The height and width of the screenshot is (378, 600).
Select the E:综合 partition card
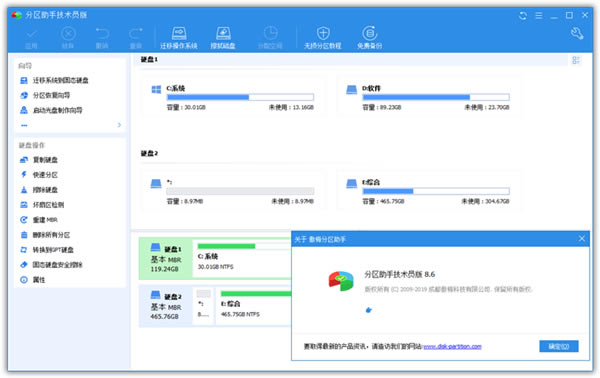(429, 191)
